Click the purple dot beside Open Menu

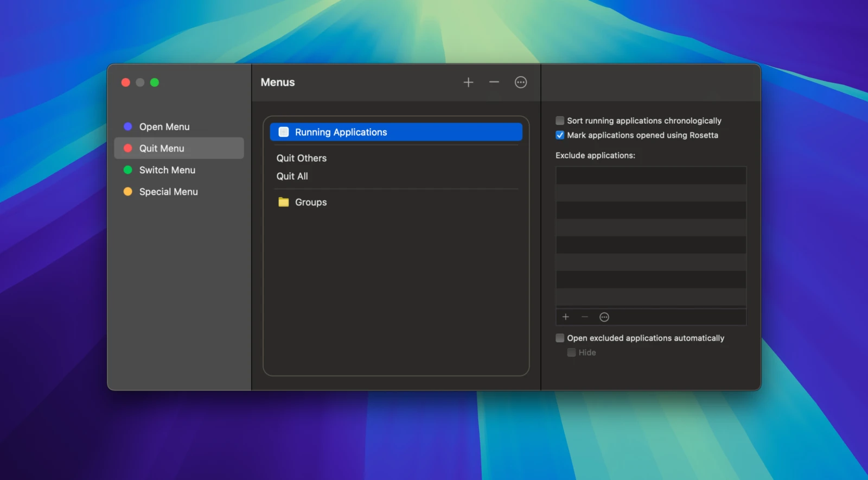click(x=128, y=127)
